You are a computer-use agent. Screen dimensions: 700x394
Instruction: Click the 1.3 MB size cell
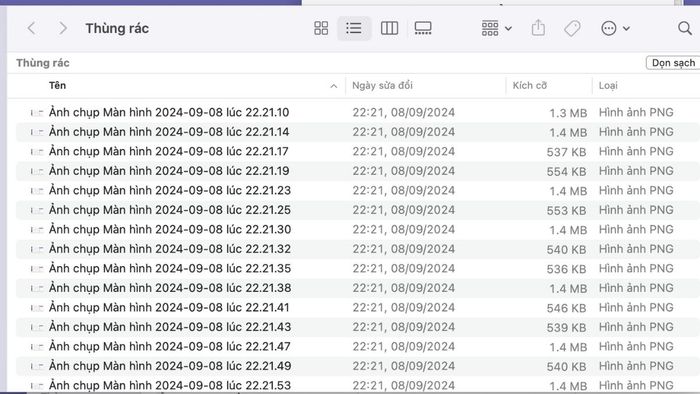(x=568, y=113)
